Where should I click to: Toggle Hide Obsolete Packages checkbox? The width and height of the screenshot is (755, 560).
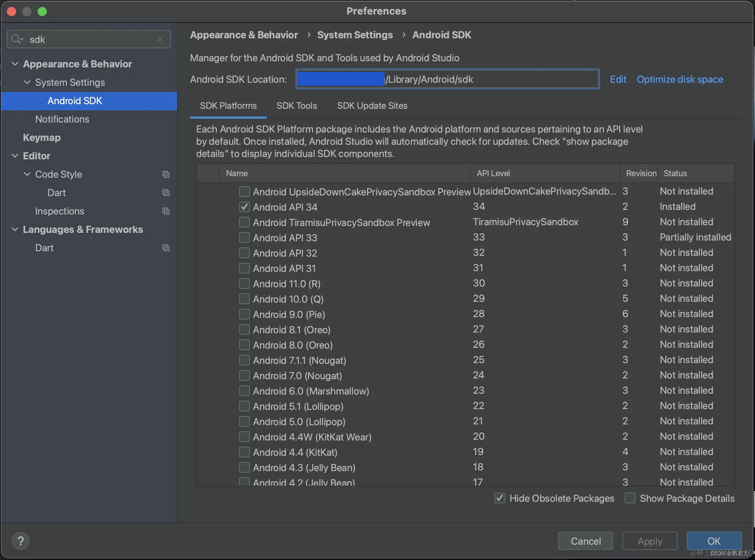pos(499,498)
